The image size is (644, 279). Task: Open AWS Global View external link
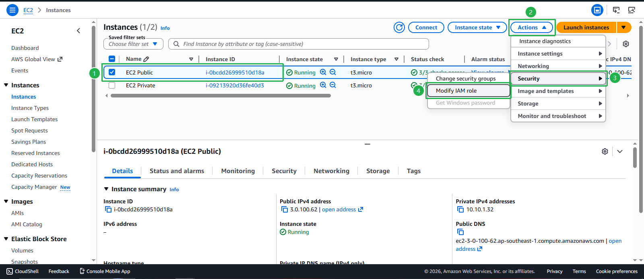coord(37,59)
